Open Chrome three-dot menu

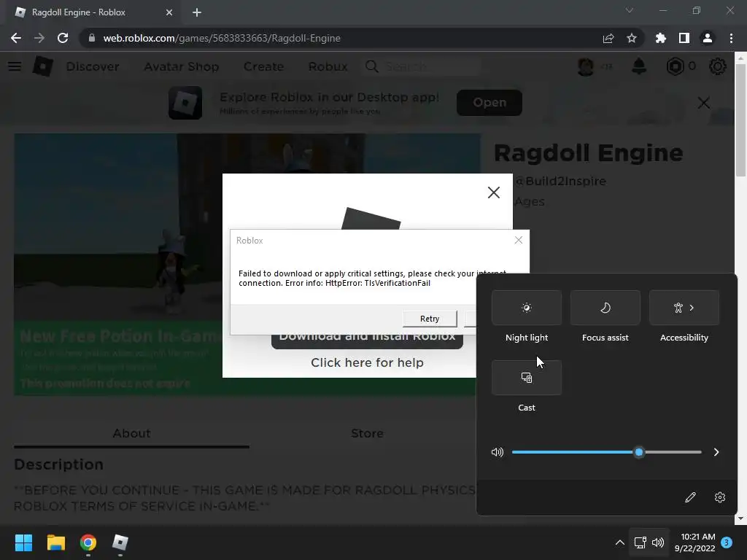(731, 38)
